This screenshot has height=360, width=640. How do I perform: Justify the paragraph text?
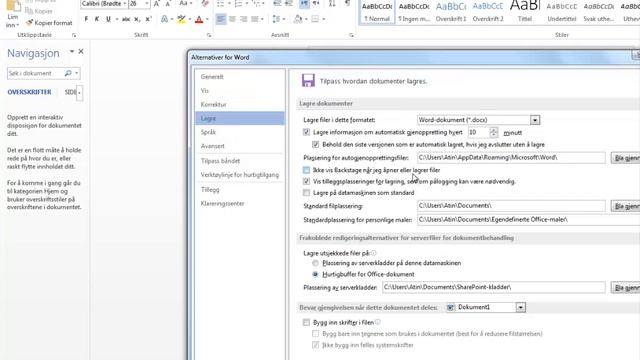[255, 19]
